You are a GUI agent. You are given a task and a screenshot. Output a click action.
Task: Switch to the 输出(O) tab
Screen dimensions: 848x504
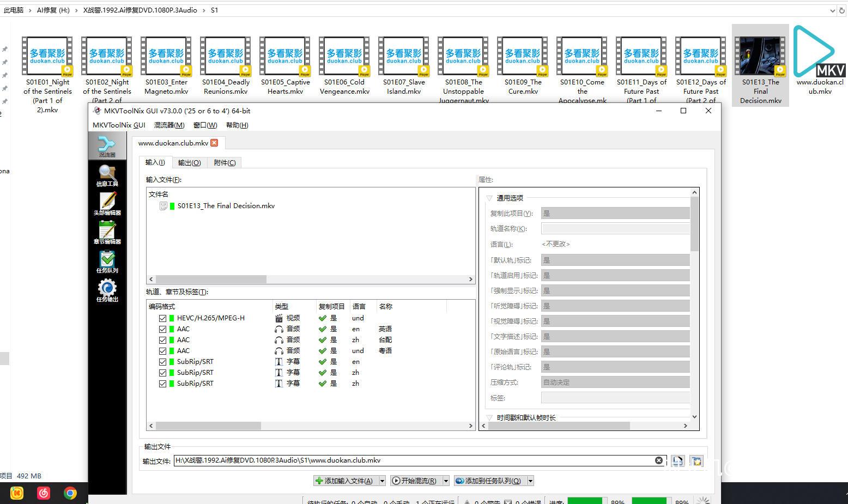(x=189, y=163)
